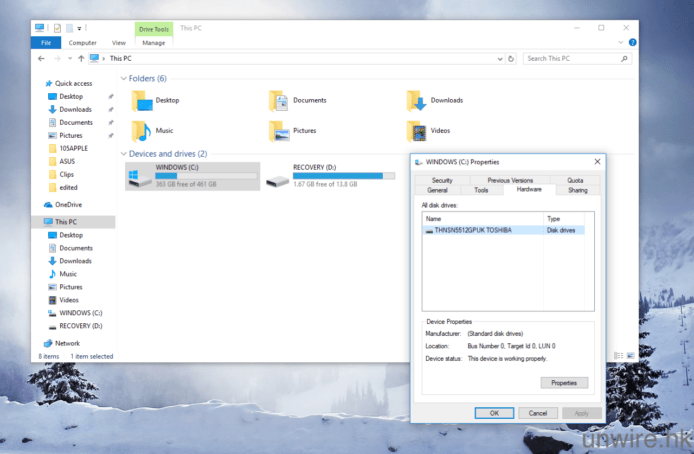
Task: Select Network in the navigation pane
Action: (67, 343)
